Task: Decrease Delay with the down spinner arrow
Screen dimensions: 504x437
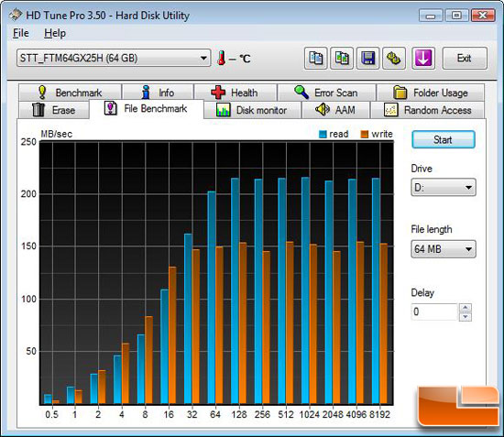Action: [x=466, y=317]
